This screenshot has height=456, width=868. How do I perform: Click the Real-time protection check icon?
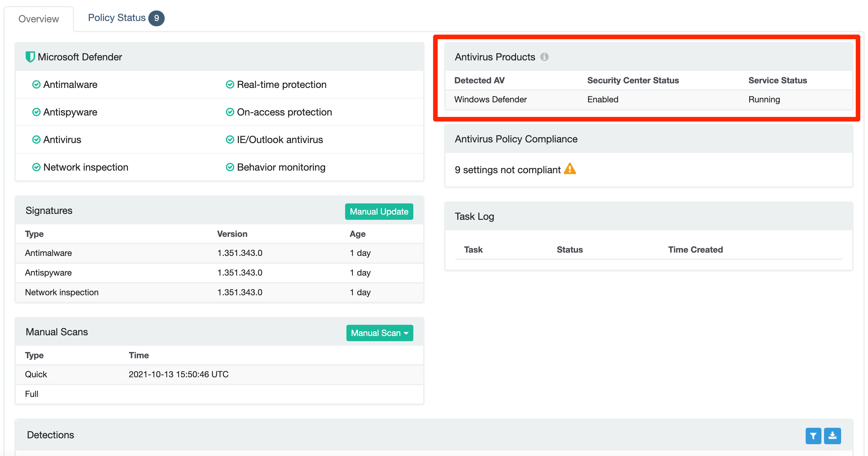230,85
